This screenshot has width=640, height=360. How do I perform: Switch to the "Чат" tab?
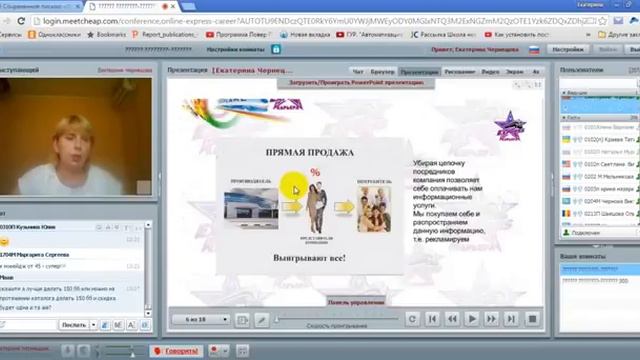pyautogui.click(x=358, y=71)
